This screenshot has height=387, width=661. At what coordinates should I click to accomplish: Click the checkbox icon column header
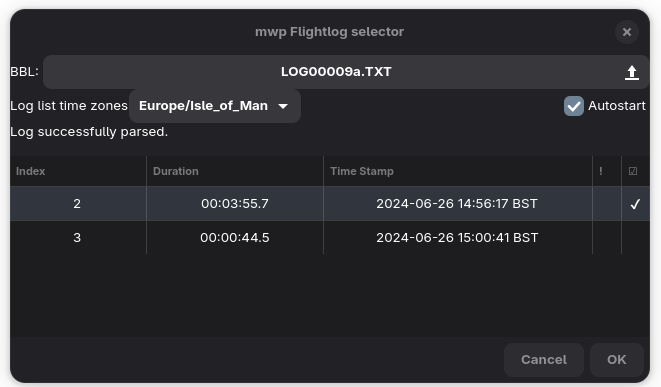tap(633, 171)
